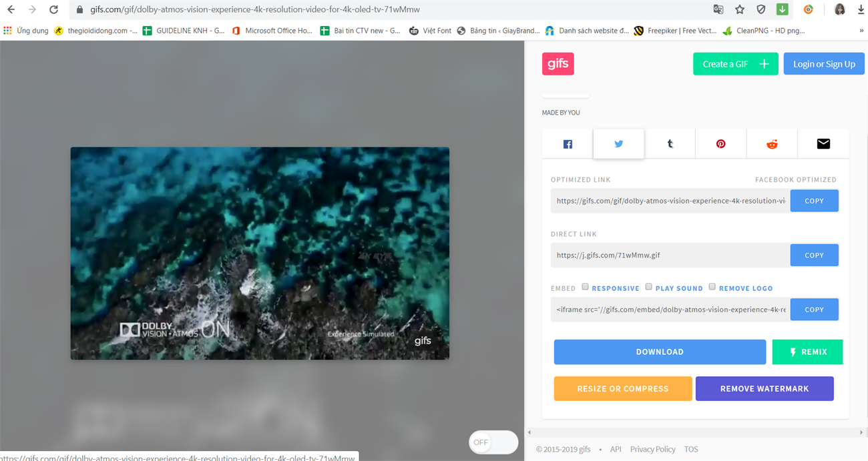Click the gifs logo
Screen dimensions: 868x461
coord(558,64)
